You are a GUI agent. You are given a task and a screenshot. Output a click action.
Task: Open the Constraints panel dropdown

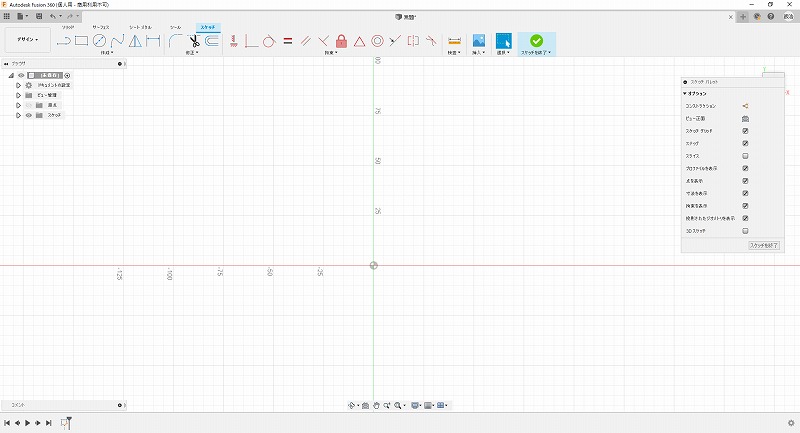[x=331, y=53]
